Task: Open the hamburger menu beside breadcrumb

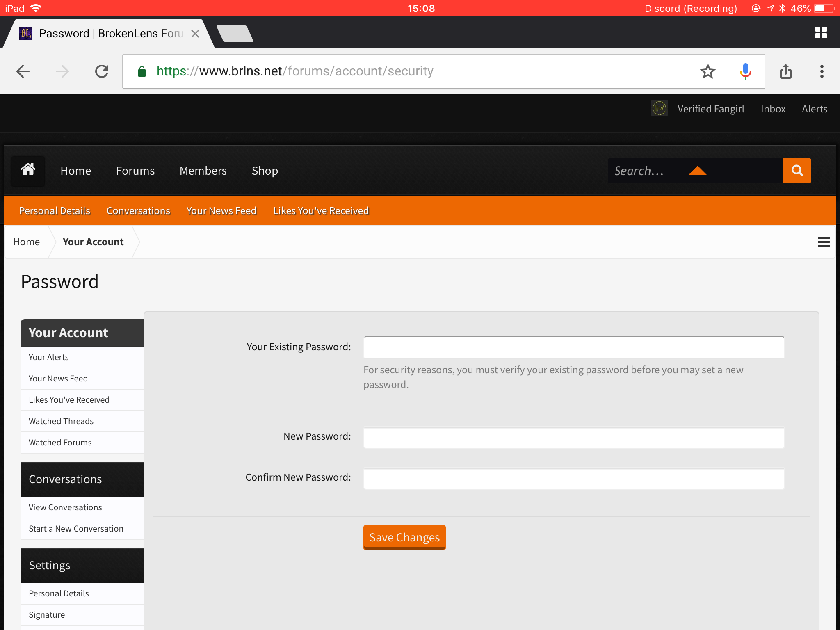Action: tap(824, 242)
